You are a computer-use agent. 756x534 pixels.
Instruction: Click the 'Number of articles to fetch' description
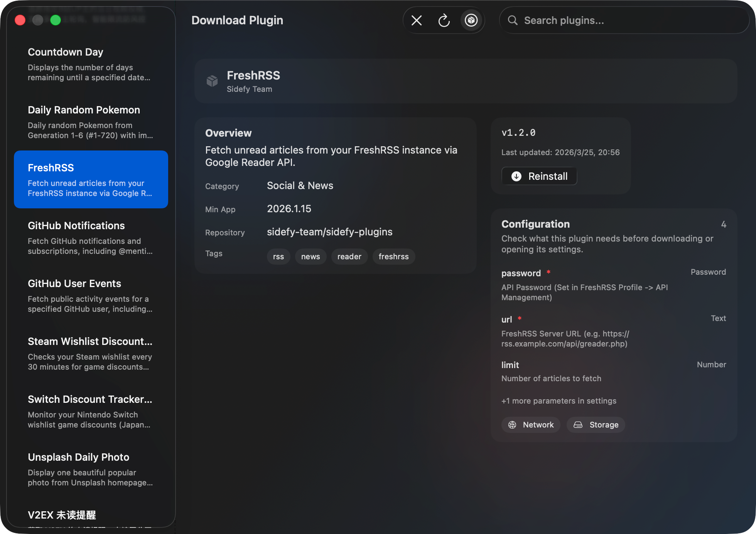[551, 379]
